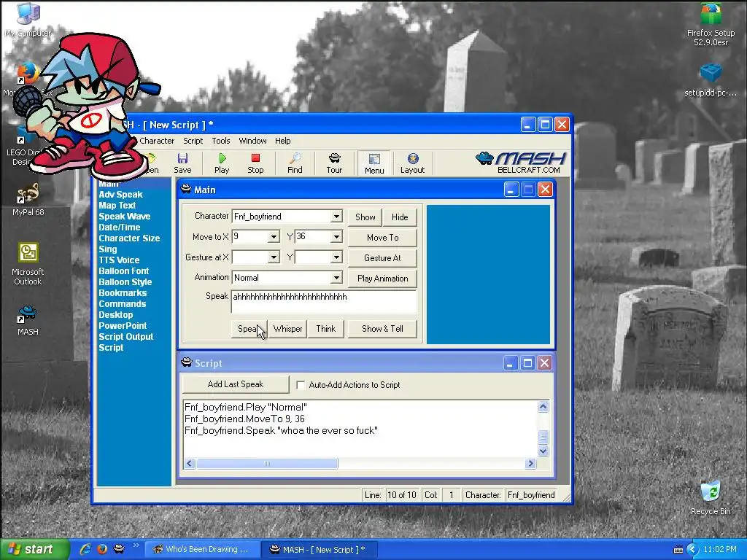The width and height of the screenshot is (747, 560).
Task: Select Speak Wave in sidebar
Action: click(124, 216)
